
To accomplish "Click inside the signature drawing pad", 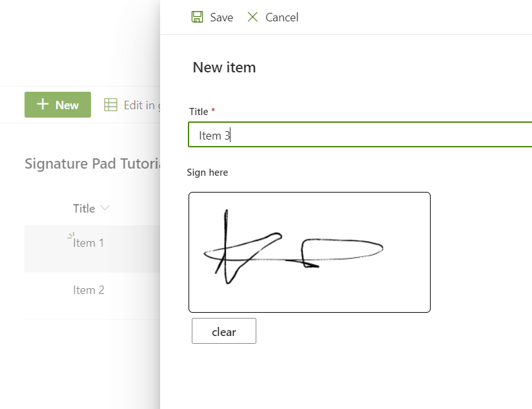I will [309, 252].
